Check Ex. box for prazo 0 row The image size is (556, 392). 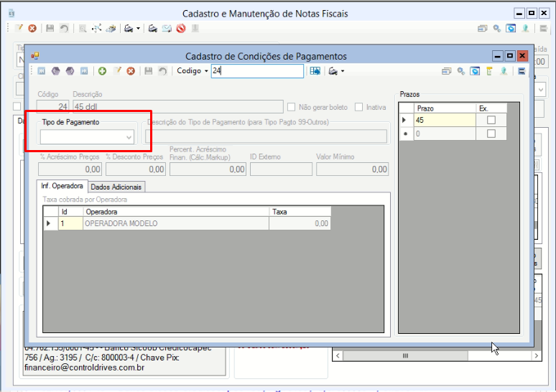pos(491,134)
